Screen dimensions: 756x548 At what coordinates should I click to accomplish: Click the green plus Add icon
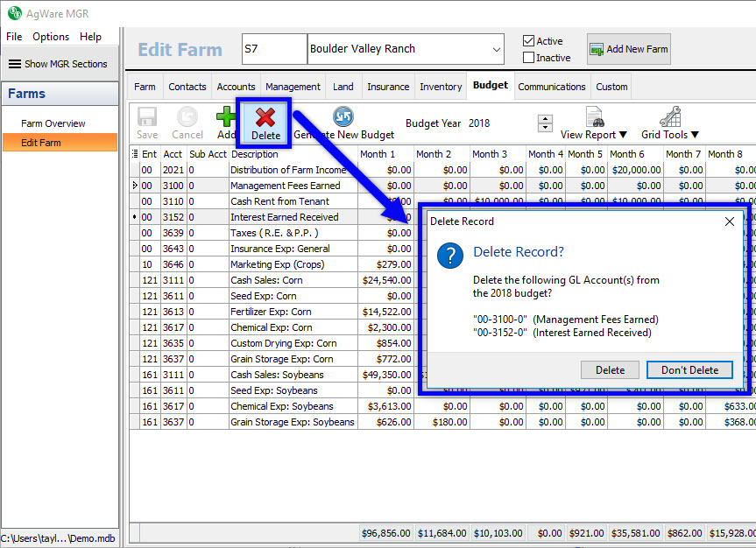(x=226, y=118)
